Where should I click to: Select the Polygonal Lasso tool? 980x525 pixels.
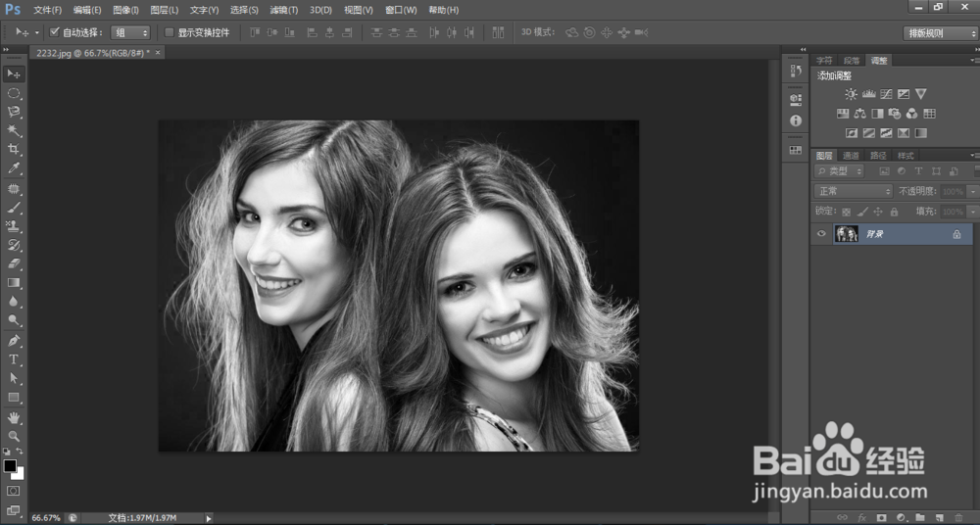point(13,112)
